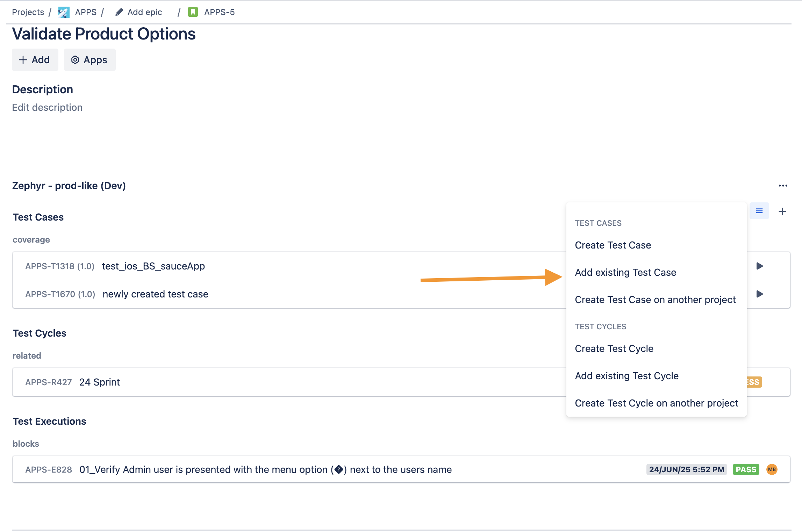Run test case test_ios_BS_sauceApp play icon

coord(760,266)
